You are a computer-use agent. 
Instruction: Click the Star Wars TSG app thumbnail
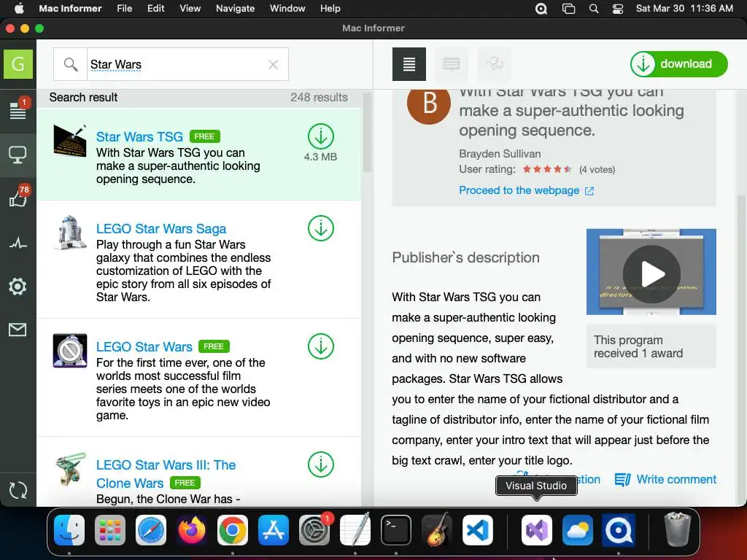tap(70, 141)
